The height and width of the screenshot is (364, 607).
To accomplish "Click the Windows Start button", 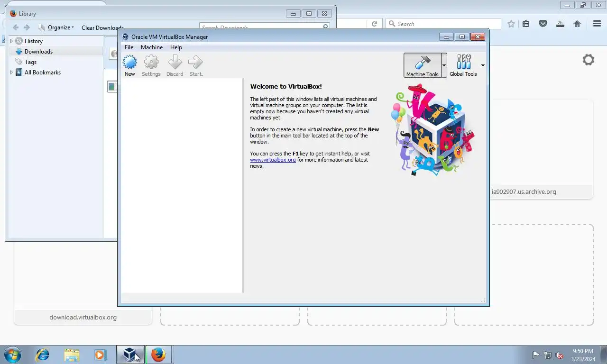I will point(12,355).
